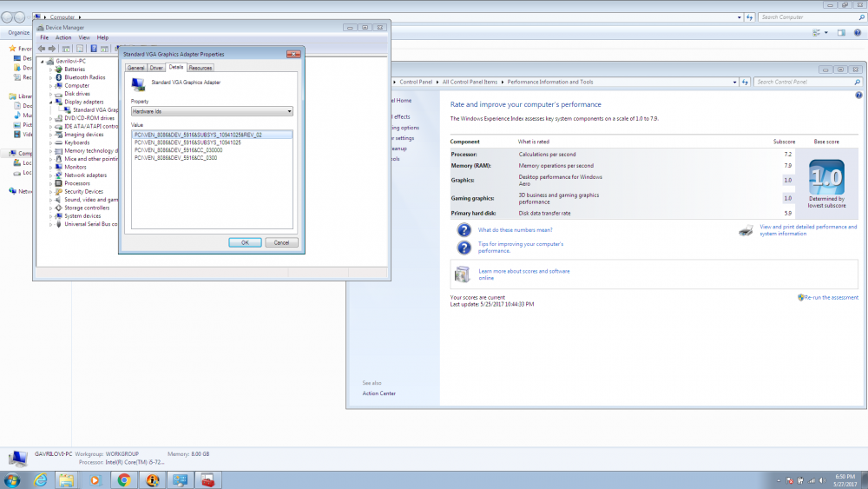Select hardware ID ending in SUBSYS_10941025

[187, 142]
